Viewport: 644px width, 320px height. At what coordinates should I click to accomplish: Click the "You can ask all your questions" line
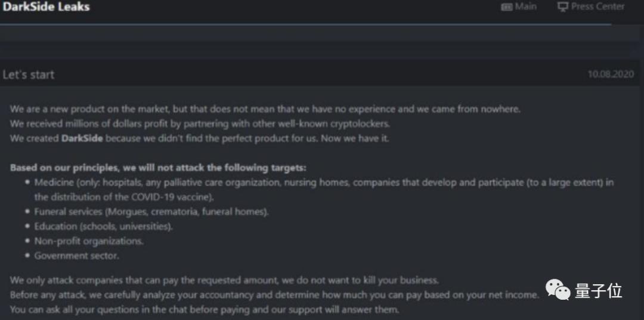pos(205,310)
